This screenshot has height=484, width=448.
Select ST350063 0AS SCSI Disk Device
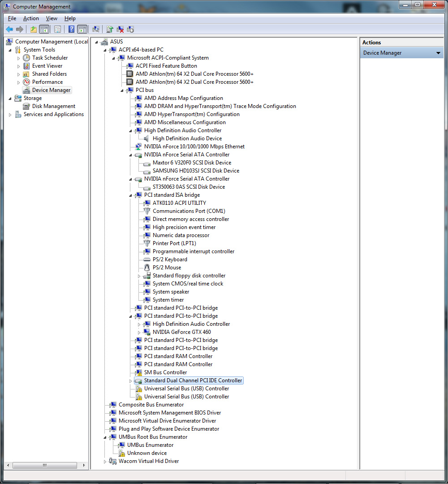(189, 187)
